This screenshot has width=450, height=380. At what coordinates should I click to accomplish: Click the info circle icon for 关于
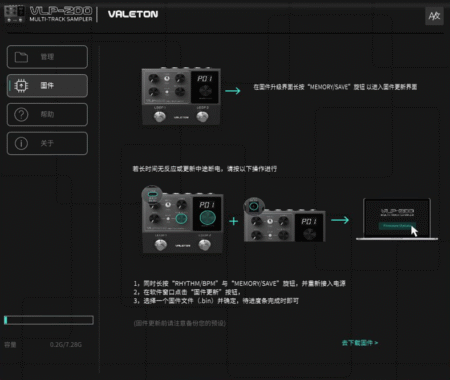[x=21, y=143]
